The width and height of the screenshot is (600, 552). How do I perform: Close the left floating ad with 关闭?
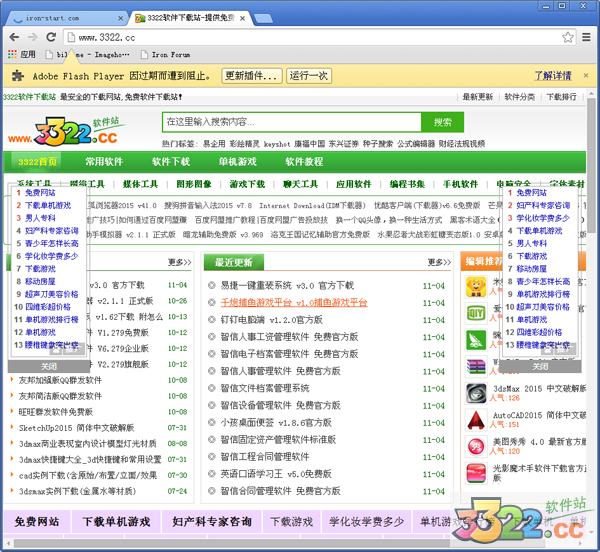[49, 366]
